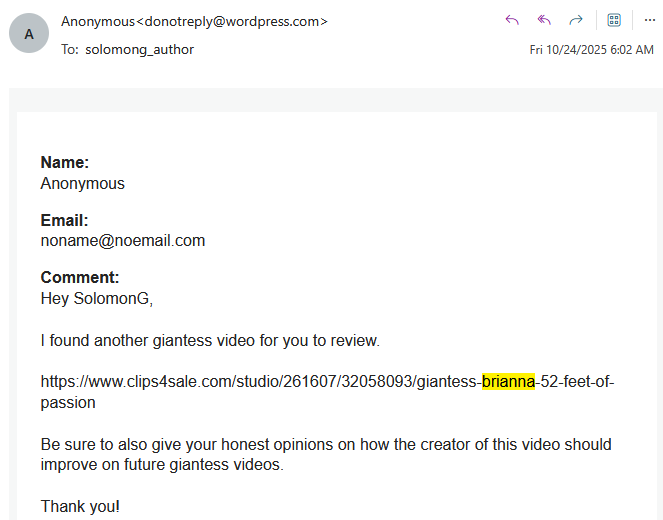Click the Reply All double-arrow icon
Viewport: 663px width, 520px height.
pyautogui.click(x=544, y=20)
